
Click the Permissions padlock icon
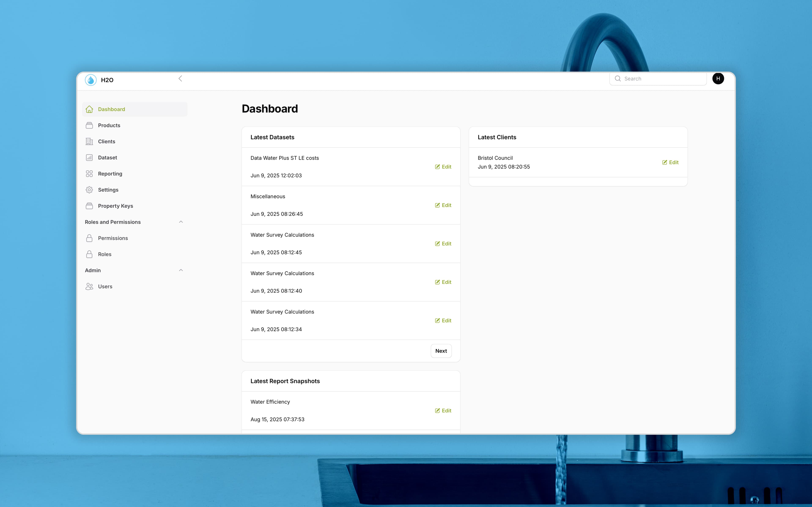[89, 238]
